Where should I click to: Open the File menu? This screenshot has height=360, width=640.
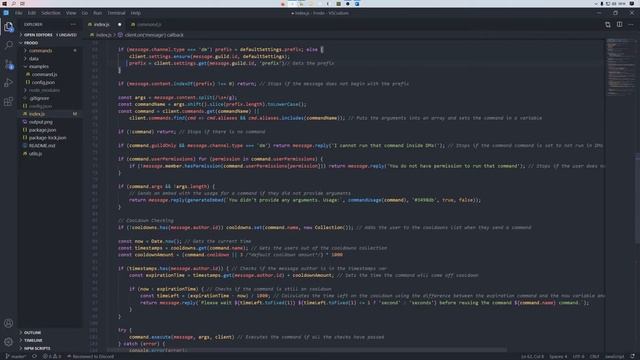18,13
